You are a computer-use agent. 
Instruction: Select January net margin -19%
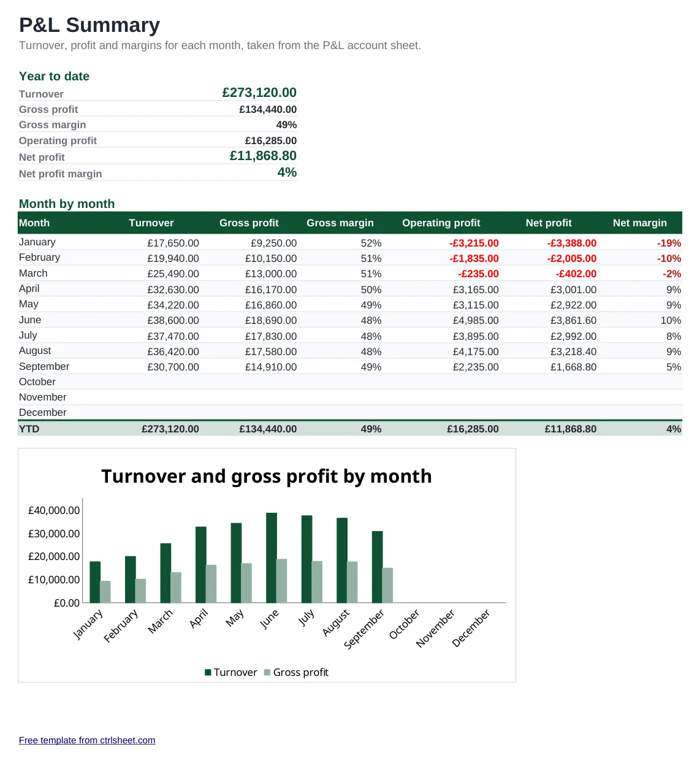669,243
